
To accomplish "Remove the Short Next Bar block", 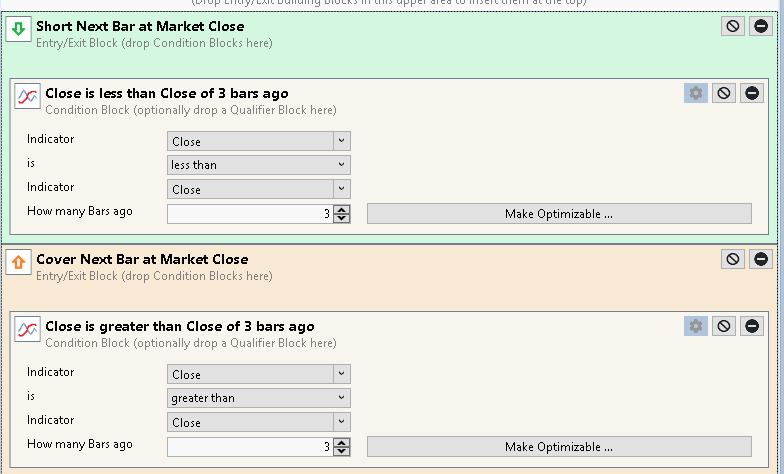I will 760,26.
